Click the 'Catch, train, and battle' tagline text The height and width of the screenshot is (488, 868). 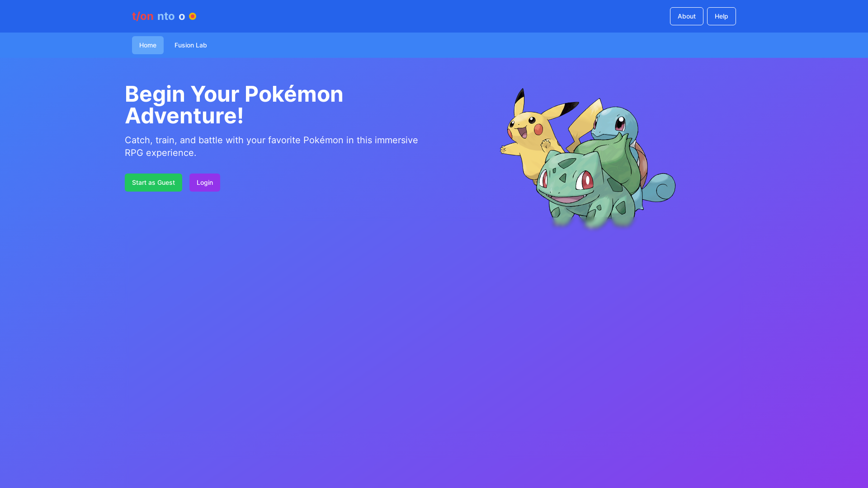(x=271, y=146)
